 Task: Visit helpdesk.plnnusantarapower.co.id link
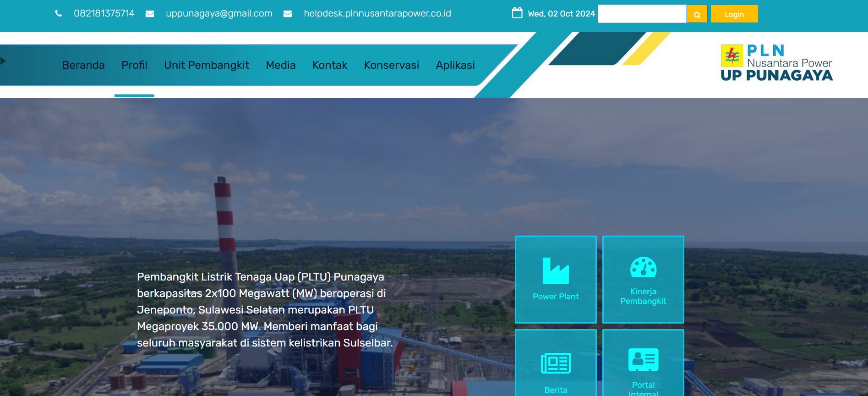pos(377,14)
